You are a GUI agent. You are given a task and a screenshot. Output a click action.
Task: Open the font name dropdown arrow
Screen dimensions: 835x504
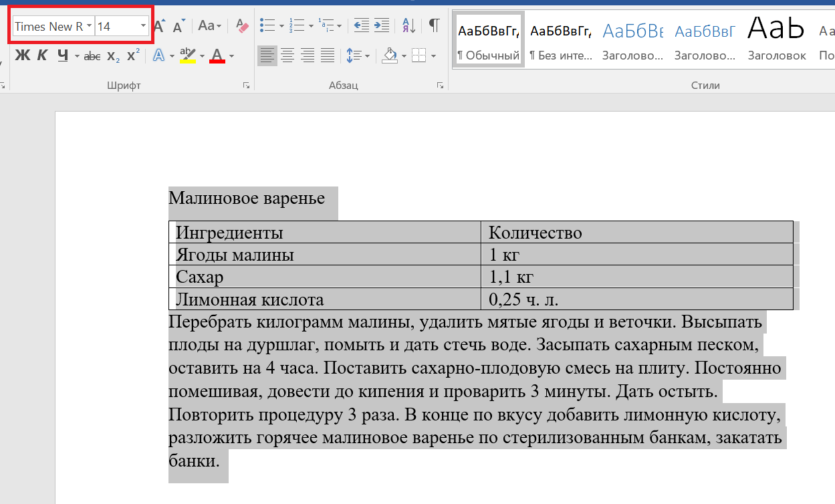(89, 27)
